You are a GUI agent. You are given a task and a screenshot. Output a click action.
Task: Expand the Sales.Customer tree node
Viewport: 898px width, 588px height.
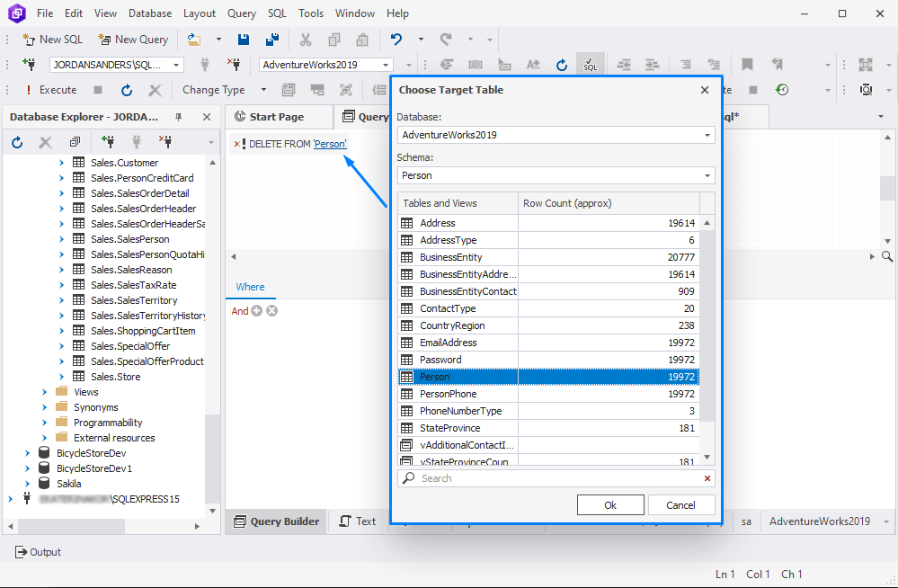pyautogui.click(x=61, y=163)
